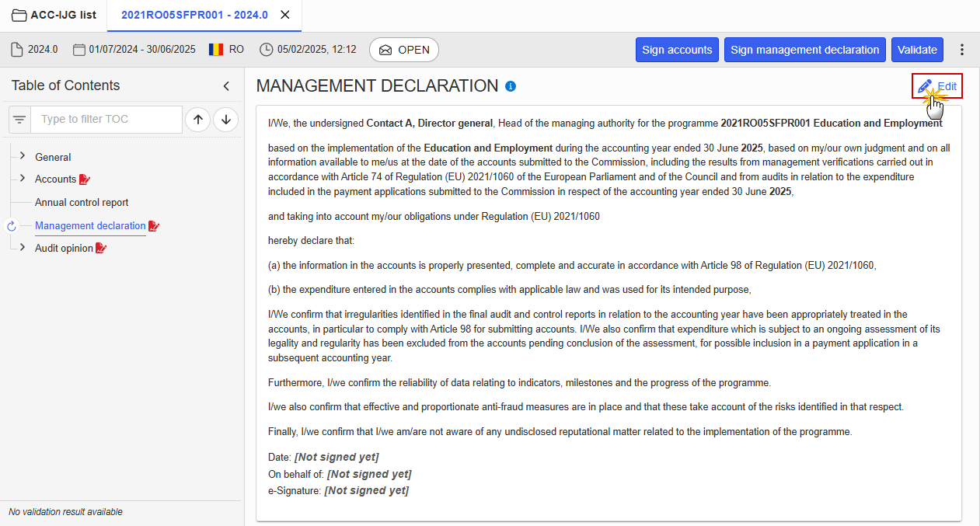The image size is (980, 526).
Task: Click the MANAGEMENT DECLARATION heading
Action: click(377, 86)
